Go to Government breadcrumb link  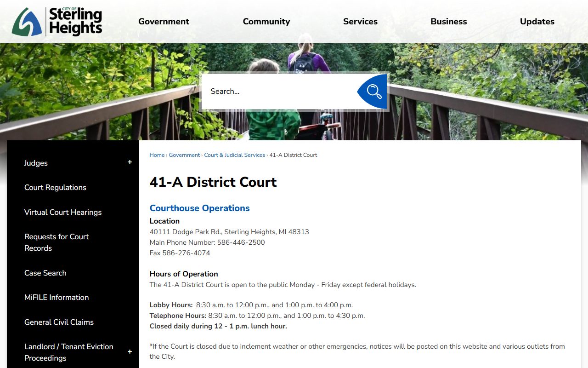coord(184,155)
